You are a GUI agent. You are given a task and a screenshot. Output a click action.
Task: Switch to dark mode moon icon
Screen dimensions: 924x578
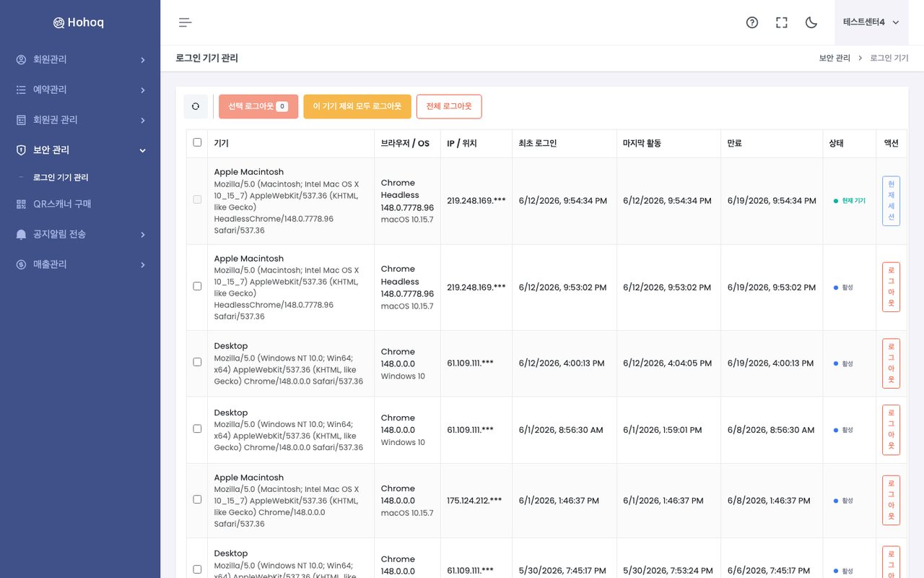tap(811, 22)
